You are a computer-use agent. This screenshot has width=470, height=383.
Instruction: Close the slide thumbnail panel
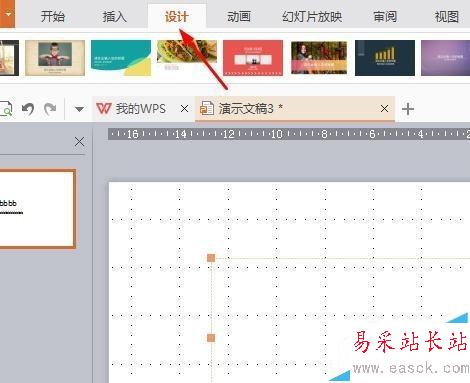click(x=79, y=142)
